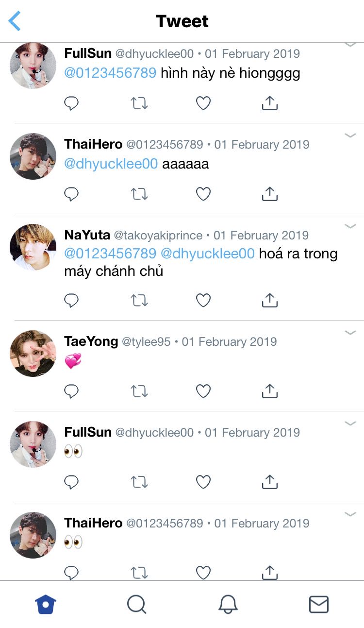Tap the @dhyucklee00 mention in ThaiHero's tweet
The width and height of the screenshot is (364, 628).
[x=111, y=164]
